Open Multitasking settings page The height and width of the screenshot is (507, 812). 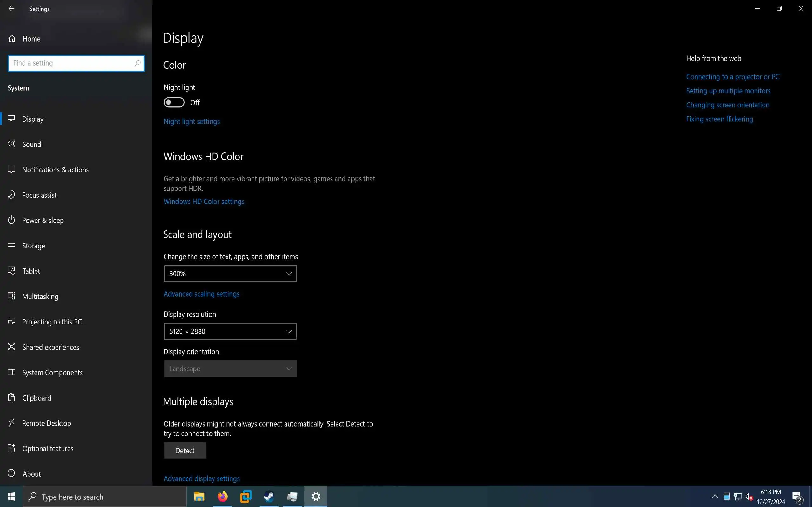tap(40, 296)
